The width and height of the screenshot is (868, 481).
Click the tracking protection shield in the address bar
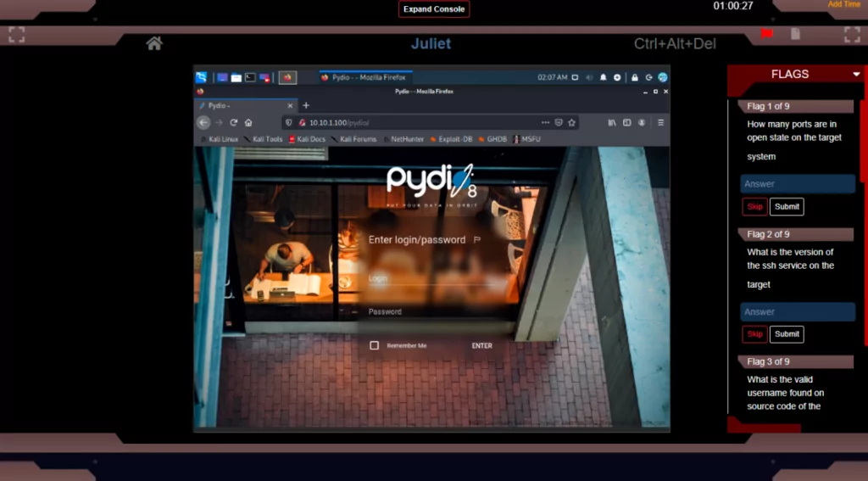pos(288,122)
